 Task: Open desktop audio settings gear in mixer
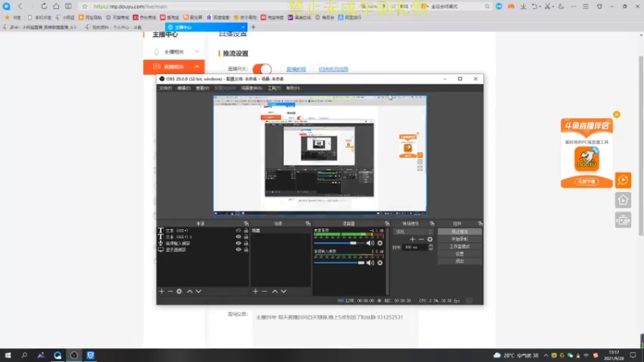(x=380, y=243)
